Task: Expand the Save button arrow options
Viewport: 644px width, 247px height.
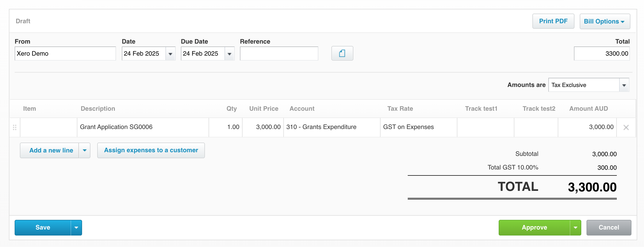Action: [x=76, y=228]
